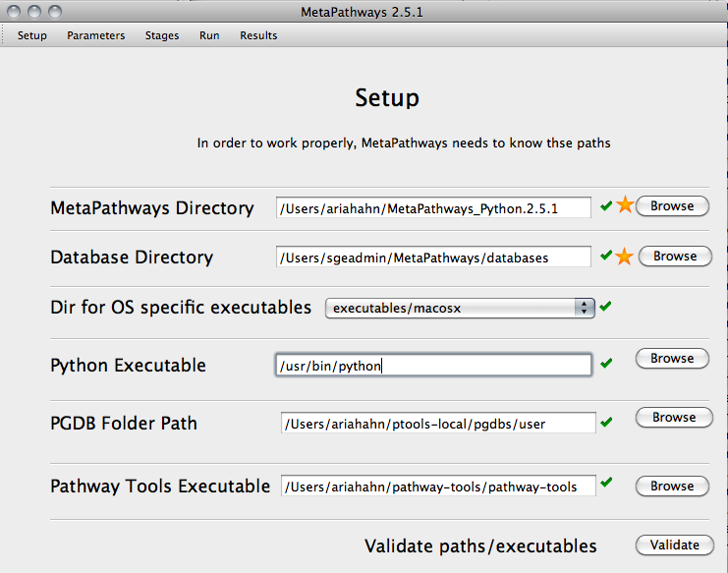Image resolution: width=728 pixels, height=573 pixels.
Task: Browse for the Database Directory
Action: (x=675, y=256)
